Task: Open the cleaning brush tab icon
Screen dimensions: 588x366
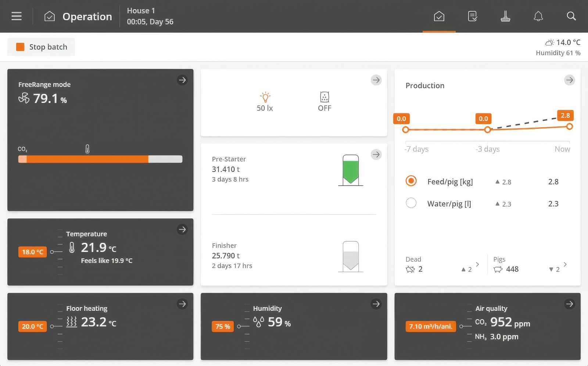Action: coord(505,16)
